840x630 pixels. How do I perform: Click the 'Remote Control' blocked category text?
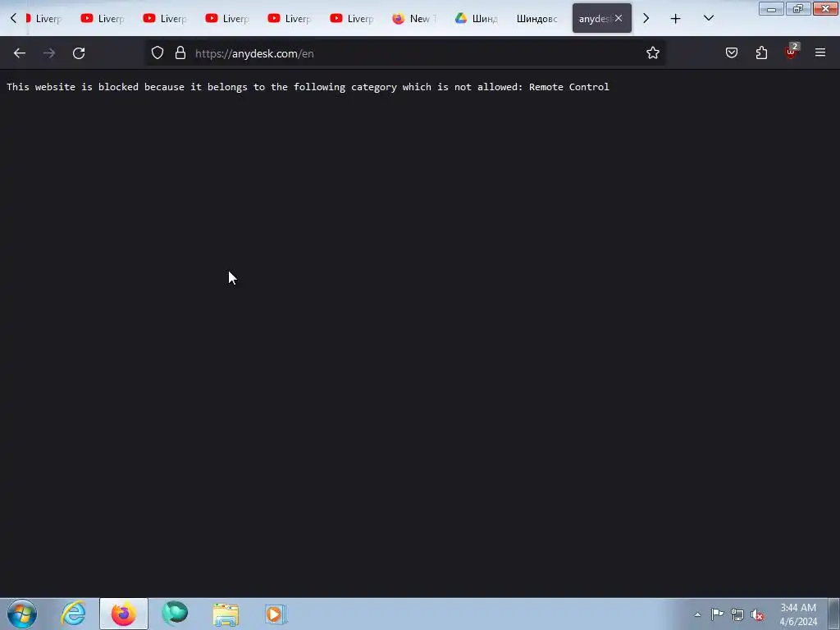[x=569, y=87]
